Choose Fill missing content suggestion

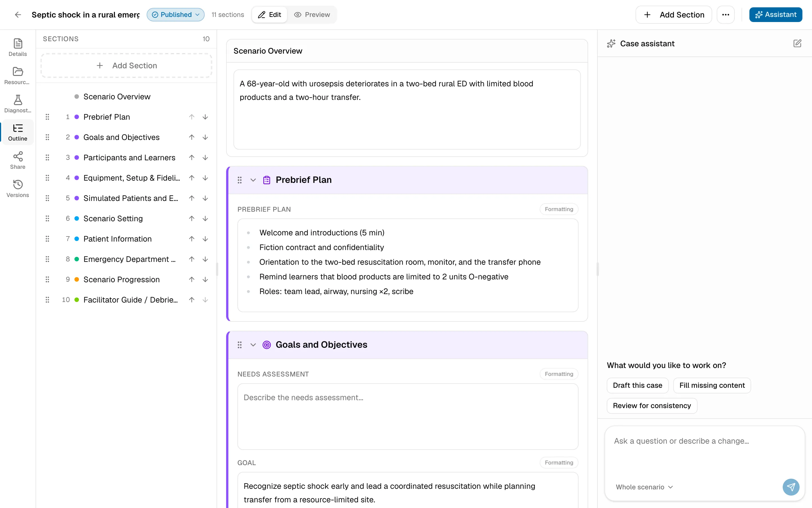tap(712, 385)
